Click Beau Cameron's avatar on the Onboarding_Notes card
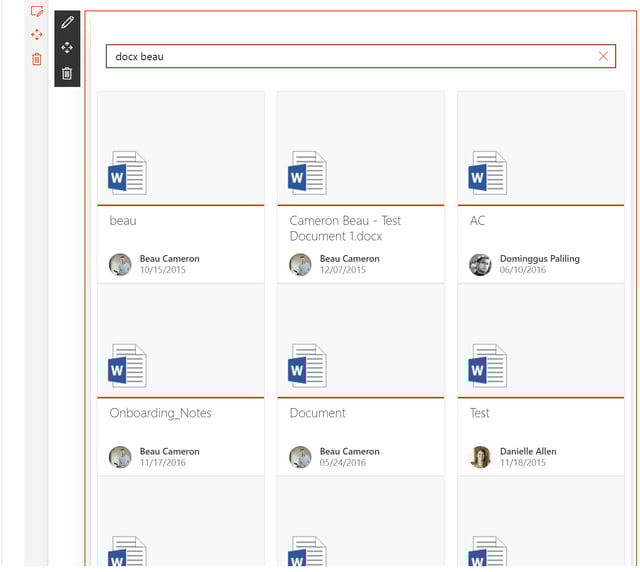The height and width of the screenshot is (572, 640). click(120, 457)
